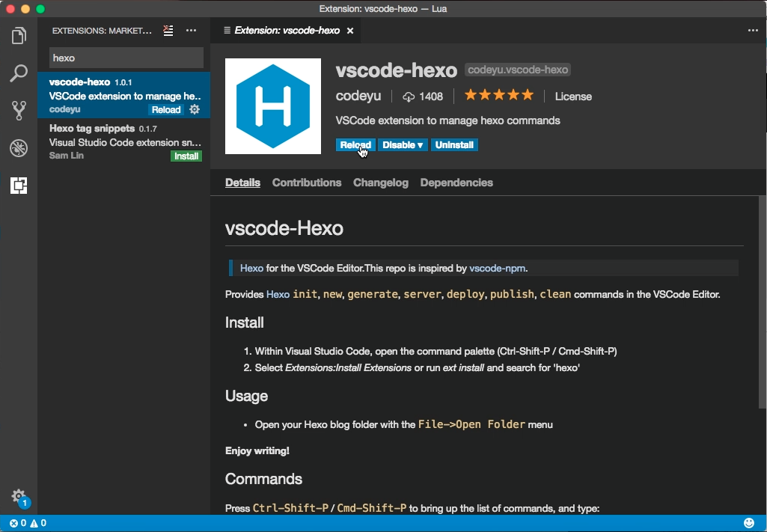
Task: Open the Explorer view in activity bar
Action: [x=19, y=36]
